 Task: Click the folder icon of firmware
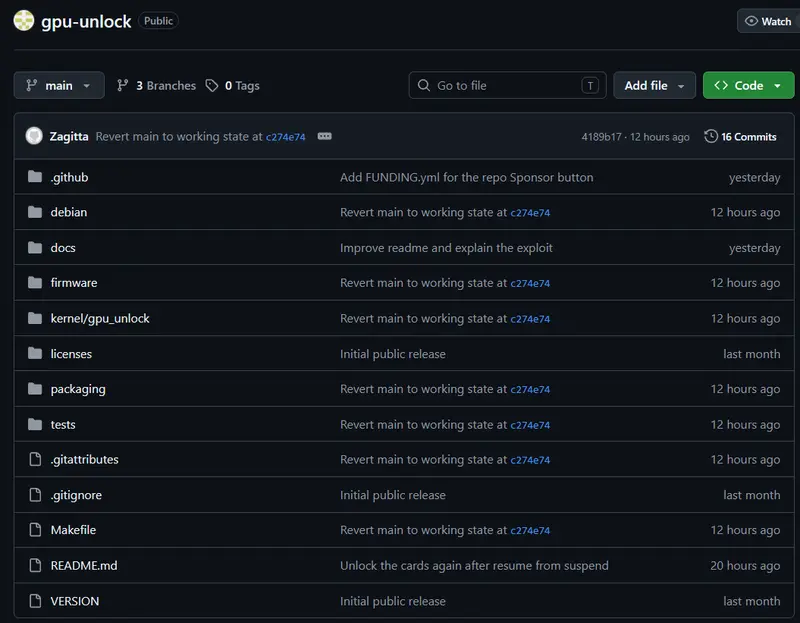pos(35,282)
